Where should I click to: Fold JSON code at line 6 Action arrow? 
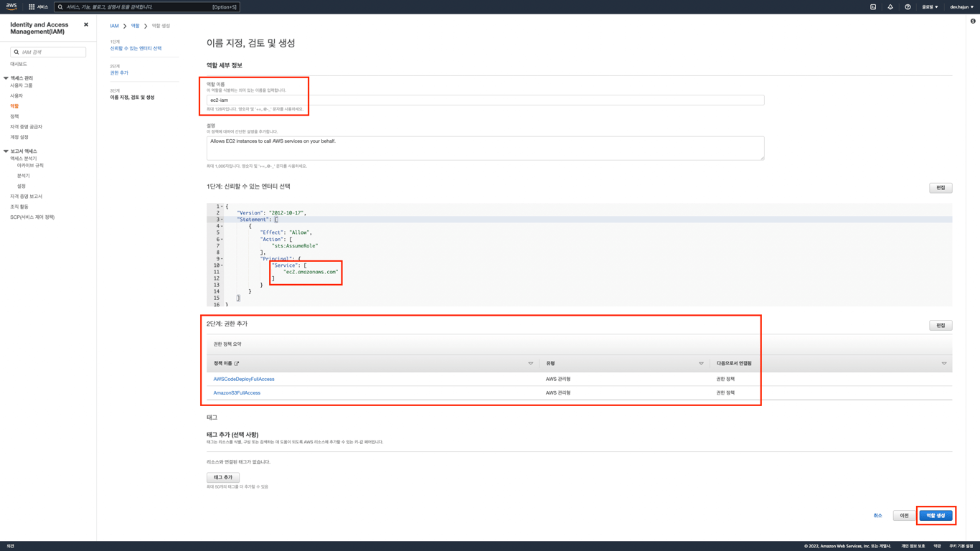[222, 240]
